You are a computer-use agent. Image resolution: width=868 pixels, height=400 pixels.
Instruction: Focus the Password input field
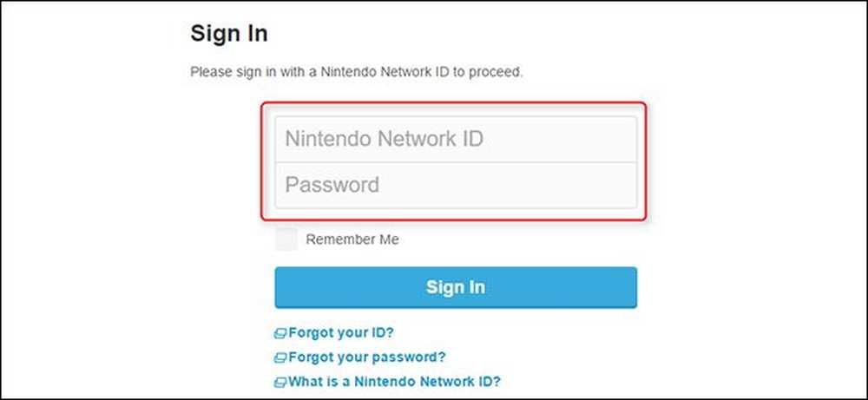[x=456, y=185]
